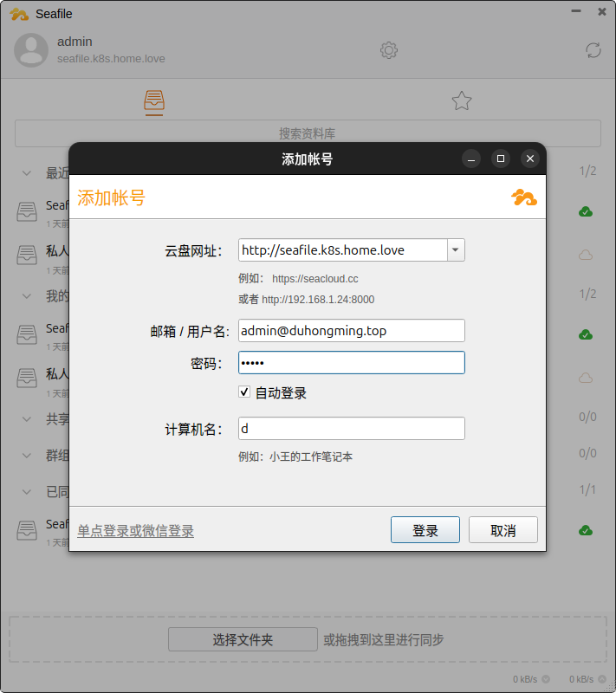The height and width of the screenshot is (693, 616).
Task: Click the server address field with seafile.k8s.home.love
Action: coord(343,250)
